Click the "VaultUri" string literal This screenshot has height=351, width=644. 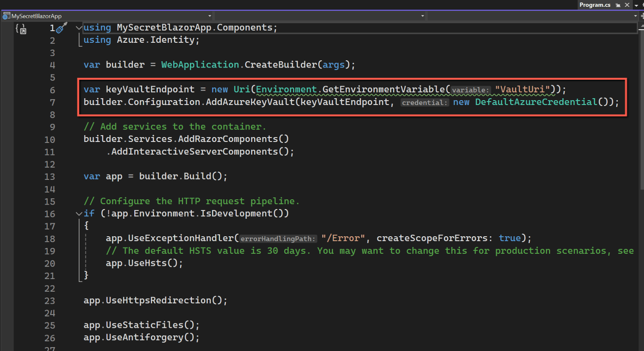click(523, 89)
